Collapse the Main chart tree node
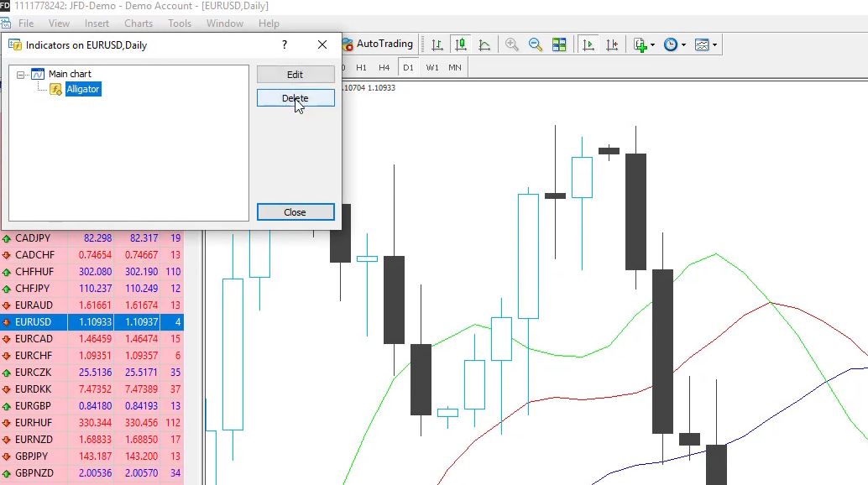The width and height of the screenshot is (868, 485). [x=20, y=73]
